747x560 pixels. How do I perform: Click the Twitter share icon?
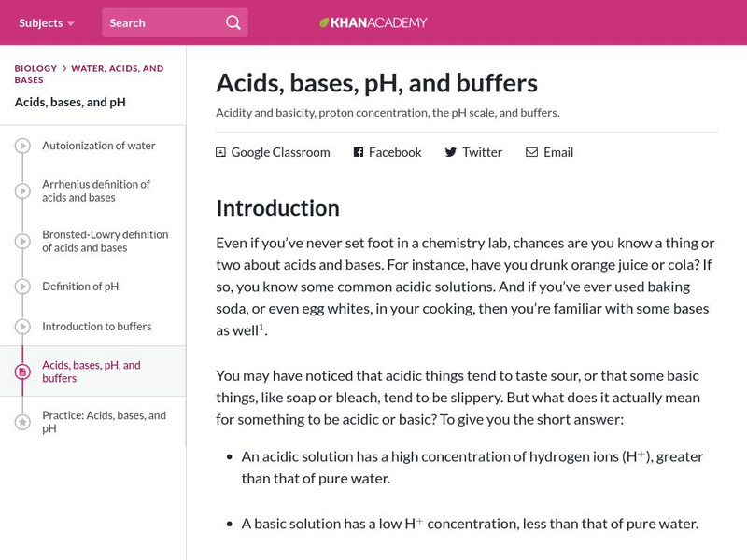[449, 152]
